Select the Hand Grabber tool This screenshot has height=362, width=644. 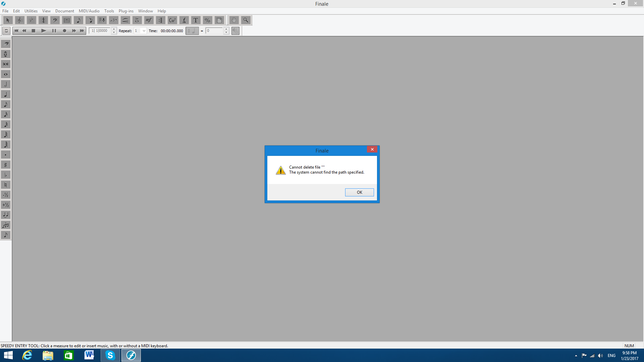click(234, 20)
